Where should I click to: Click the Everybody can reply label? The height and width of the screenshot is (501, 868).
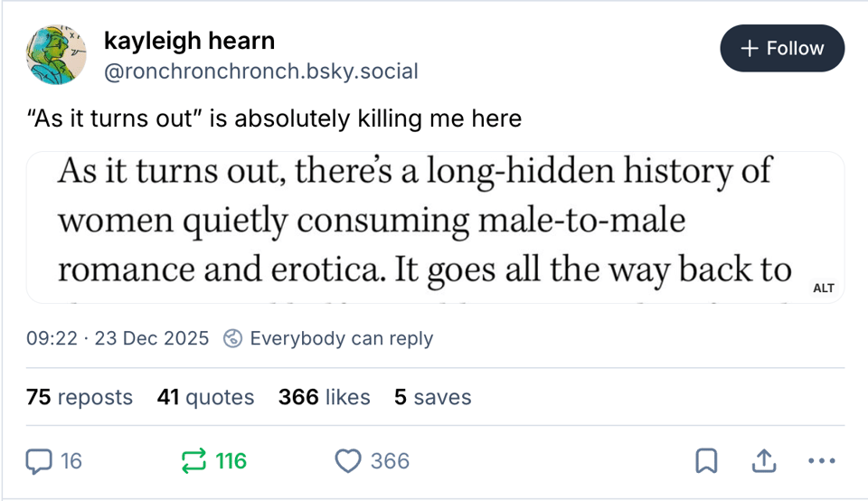point(341,339)
